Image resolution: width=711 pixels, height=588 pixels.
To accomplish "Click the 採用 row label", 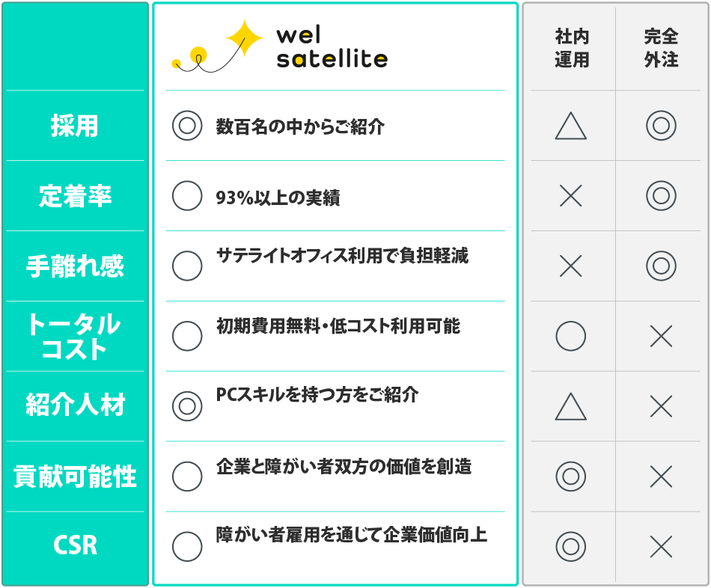I will click(x=75, y=126).
